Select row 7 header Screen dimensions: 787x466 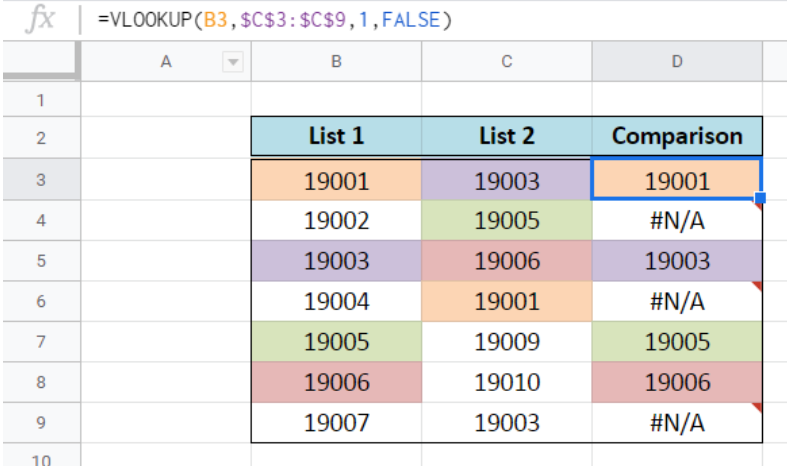coord(41,341)
